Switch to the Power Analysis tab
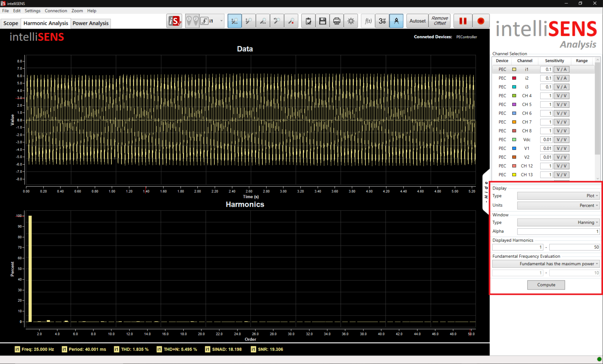 [x=90, y=24]
